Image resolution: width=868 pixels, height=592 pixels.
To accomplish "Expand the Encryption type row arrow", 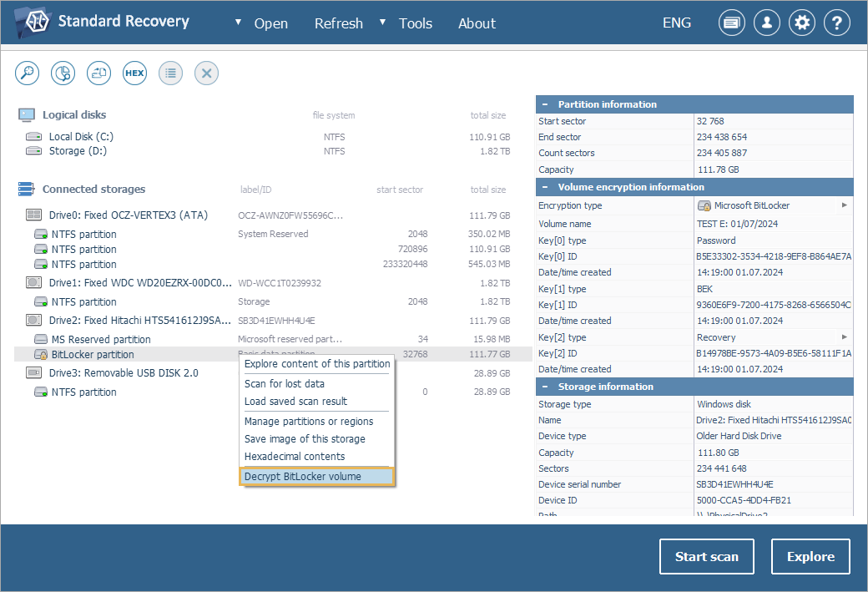I will [844, 205].
